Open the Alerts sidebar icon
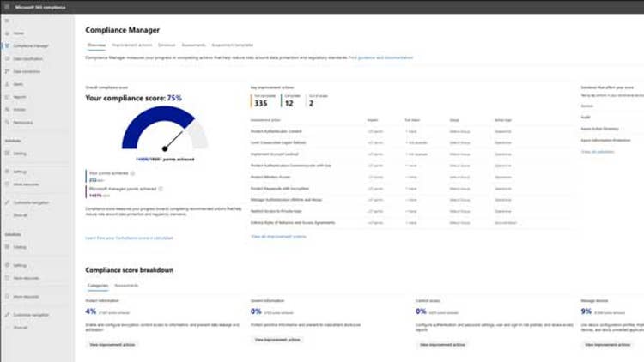Screen dimensions: 644x362 point(6,85)
